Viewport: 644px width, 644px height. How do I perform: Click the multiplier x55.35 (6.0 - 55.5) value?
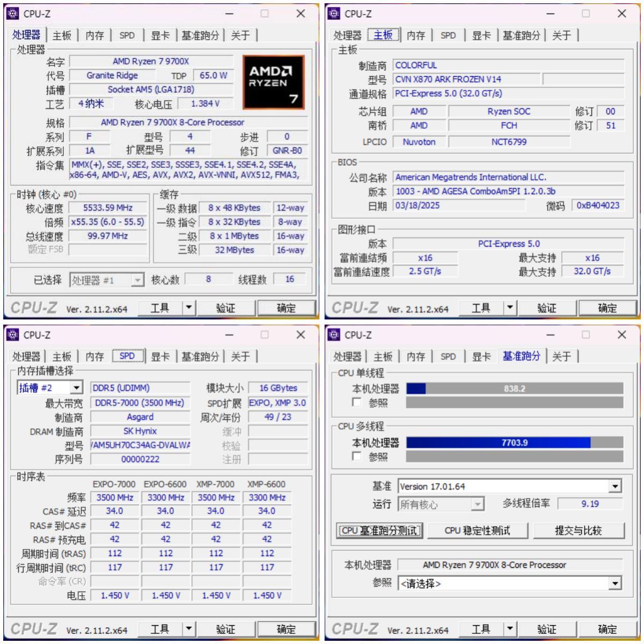(107, 222)
